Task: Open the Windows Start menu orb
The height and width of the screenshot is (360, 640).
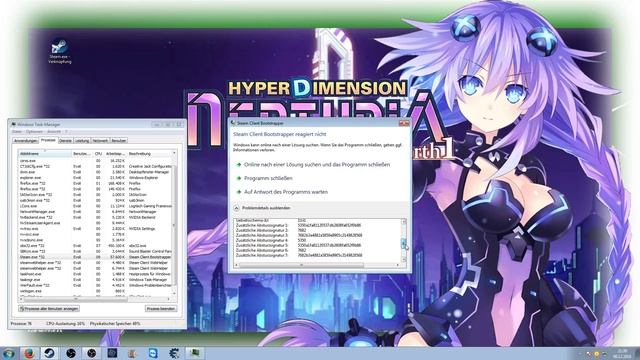Action: (x=9, y=353)
